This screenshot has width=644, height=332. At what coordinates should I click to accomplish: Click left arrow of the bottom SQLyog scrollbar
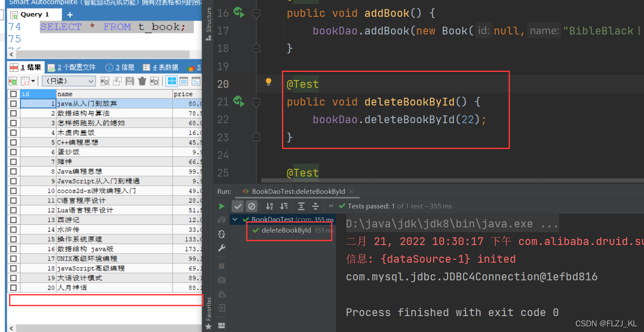point(12,328)
